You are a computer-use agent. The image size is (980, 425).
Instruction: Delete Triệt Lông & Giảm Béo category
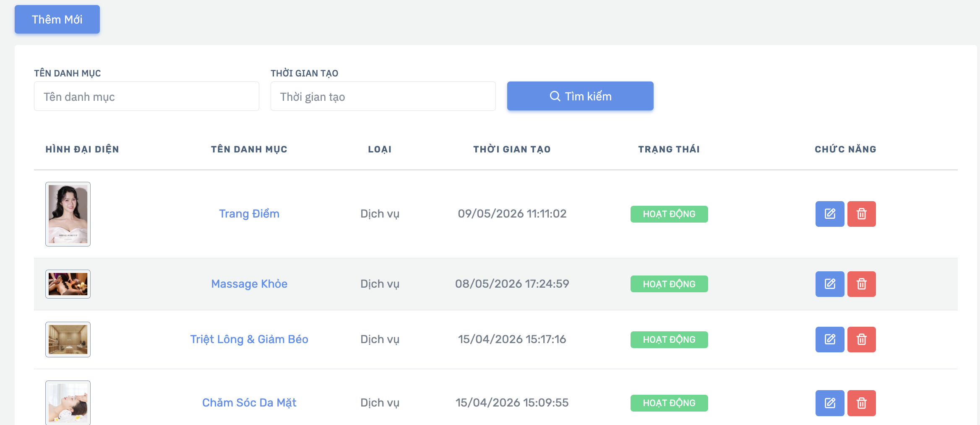click(x=861, y=339)
